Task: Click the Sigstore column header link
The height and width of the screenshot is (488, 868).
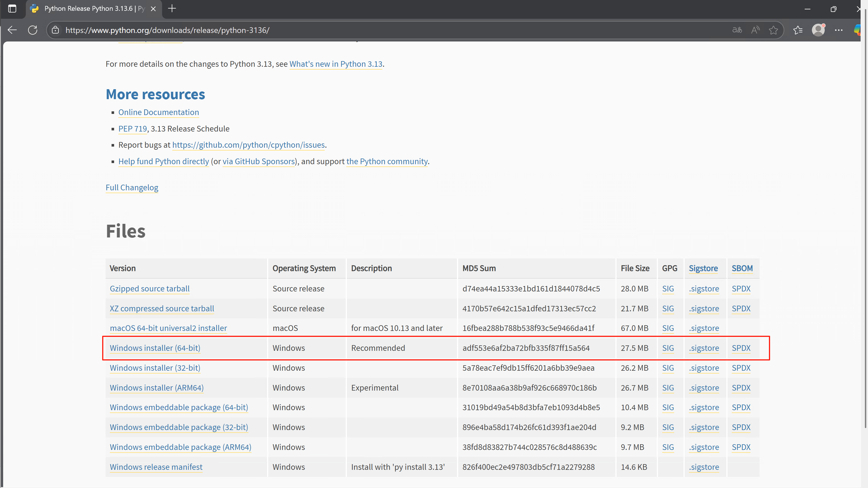Action: pyautogui.click(x=703, y=268)
